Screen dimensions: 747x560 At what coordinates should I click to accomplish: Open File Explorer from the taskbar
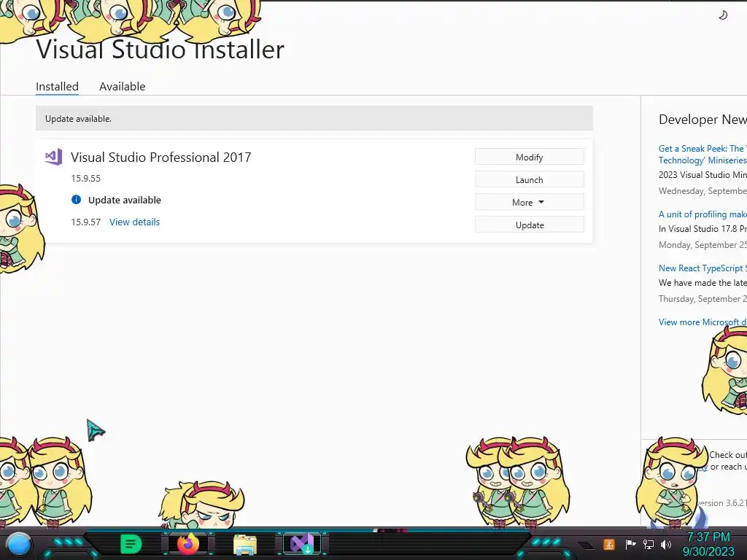(x=245, y=545)
